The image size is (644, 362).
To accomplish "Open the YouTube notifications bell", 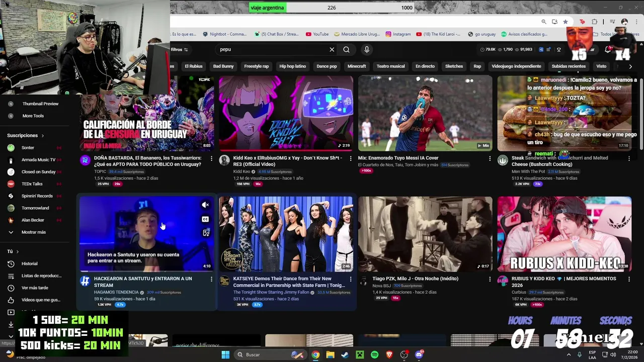I will click(x=608, y=50).
